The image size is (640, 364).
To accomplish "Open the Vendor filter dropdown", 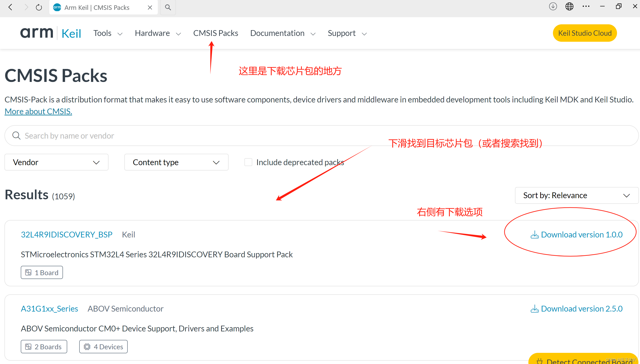I will point(56,162).
